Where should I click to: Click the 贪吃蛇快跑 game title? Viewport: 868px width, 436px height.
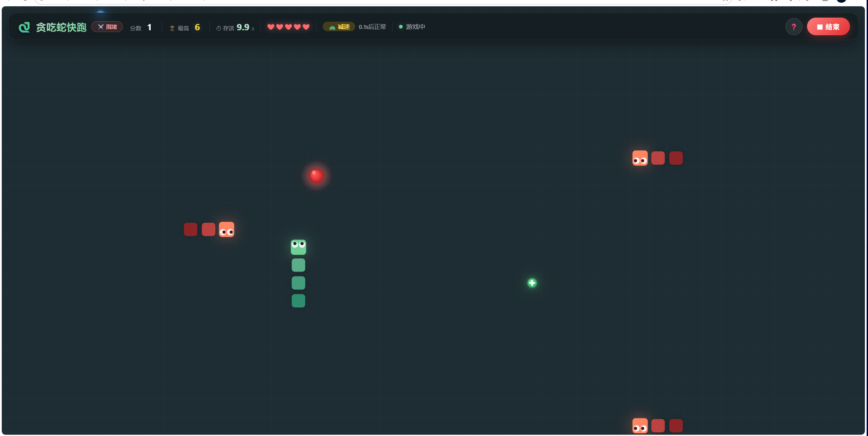[61, 27]
